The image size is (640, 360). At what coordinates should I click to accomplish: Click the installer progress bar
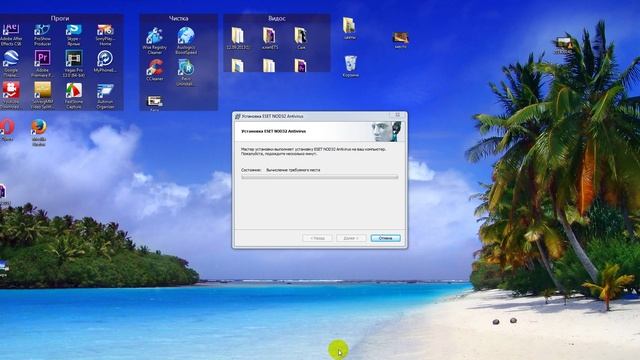pyautogui.click(x=320, y=177)
